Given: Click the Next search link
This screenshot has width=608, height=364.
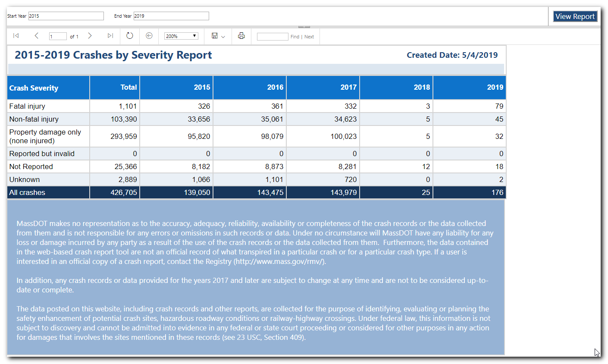Looking at the screenshot, I should click(309, 37).
